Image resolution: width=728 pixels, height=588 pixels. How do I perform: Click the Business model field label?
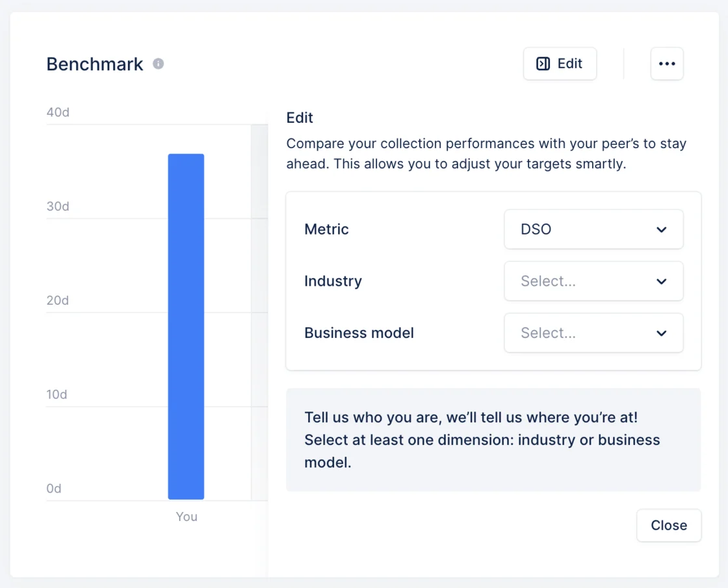click(x=359, y=333)
